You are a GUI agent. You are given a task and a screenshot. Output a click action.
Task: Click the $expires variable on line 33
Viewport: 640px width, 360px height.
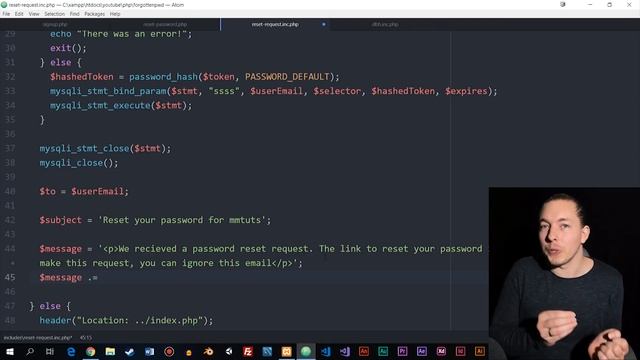(x=466, y=91)
